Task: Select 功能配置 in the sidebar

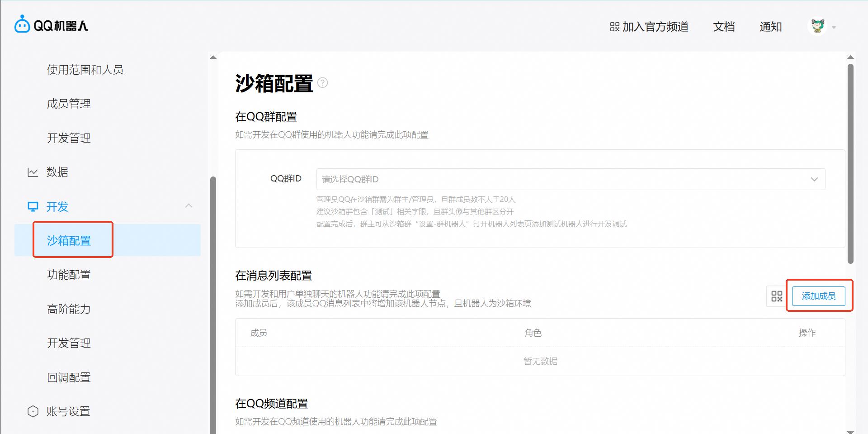Action: [x=68, y=275]
